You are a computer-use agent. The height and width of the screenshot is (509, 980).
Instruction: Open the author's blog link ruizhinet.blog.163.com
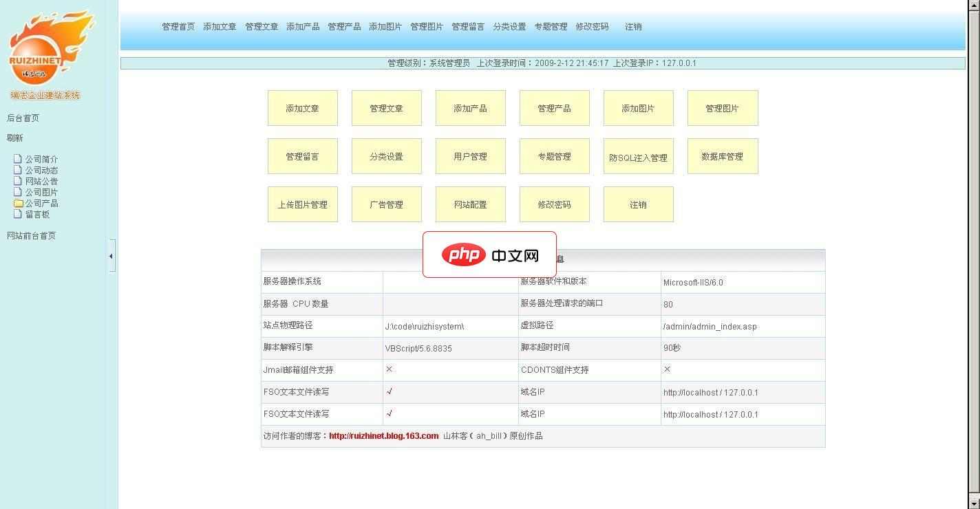coord(383,435)
